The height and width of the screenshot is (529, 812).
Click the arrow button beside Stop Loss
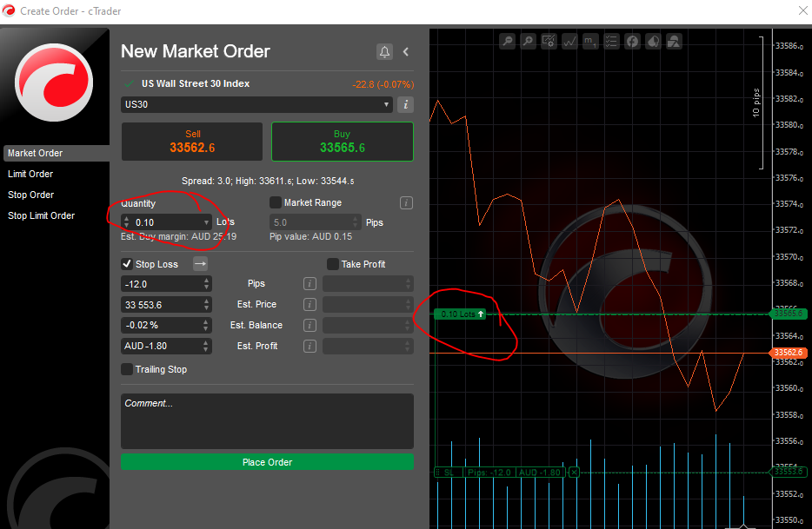pyautogui.click(x=201, y=264)
